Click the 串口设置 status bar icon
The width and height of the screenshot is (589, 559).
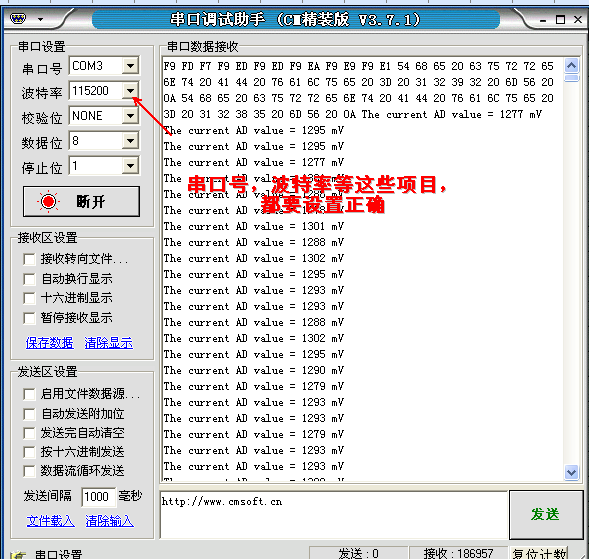[18, 554]
